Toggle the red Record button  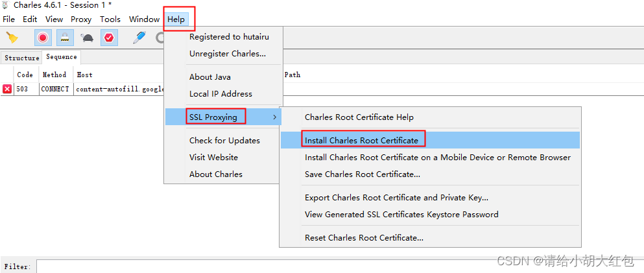click(x=43, y=38)
